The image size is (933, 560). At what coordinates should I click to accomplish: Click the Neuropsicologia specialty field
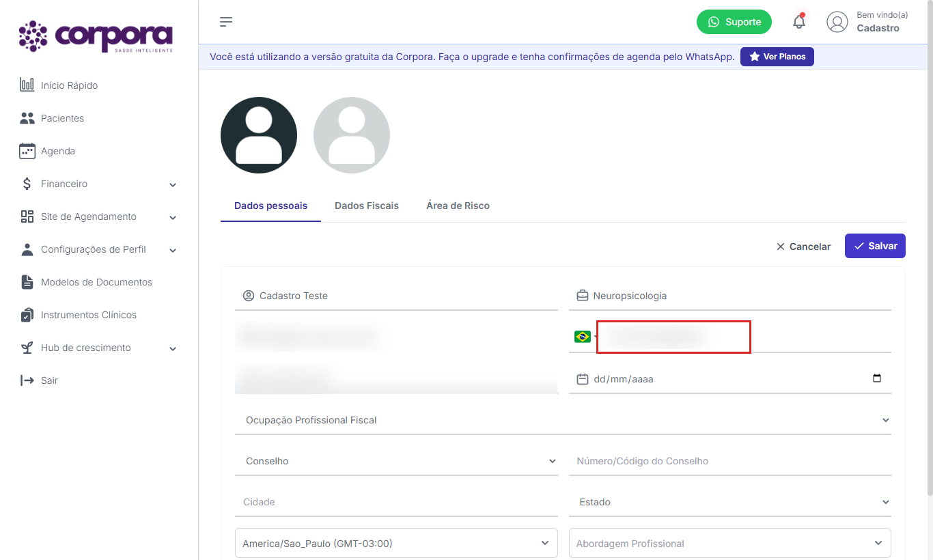tap(730, 296)
